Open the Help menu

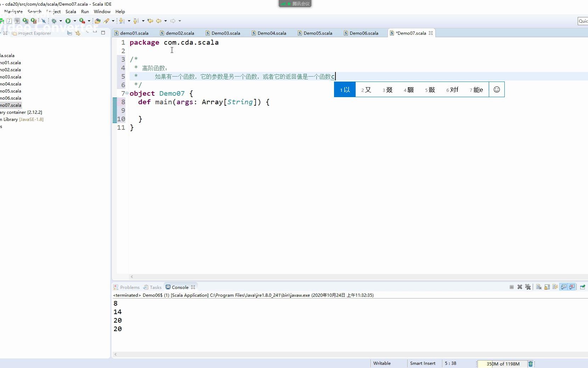120,11
